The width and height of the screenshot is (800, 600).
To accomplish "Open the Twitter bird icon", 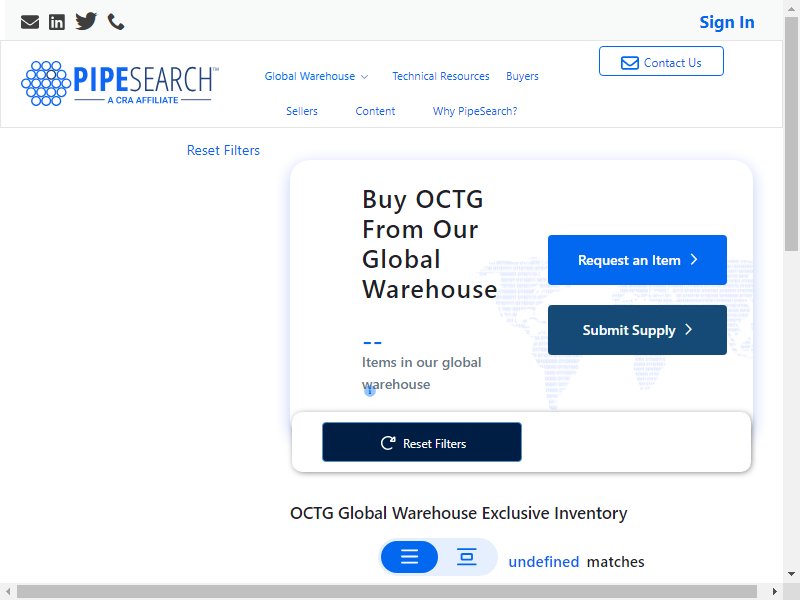I will (86, 21).
